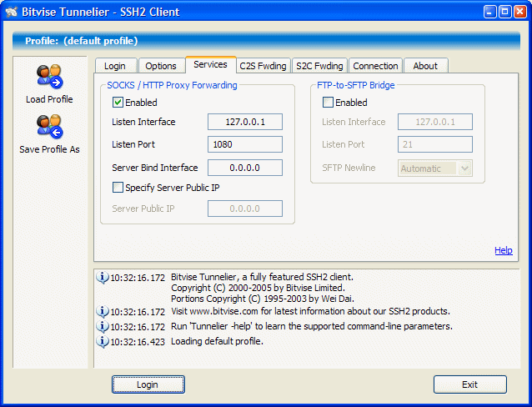The height and width of the screenshot is (407, 532).
Task: Click the Bitvise Tunnelier title bar icon
Action: 13,12
